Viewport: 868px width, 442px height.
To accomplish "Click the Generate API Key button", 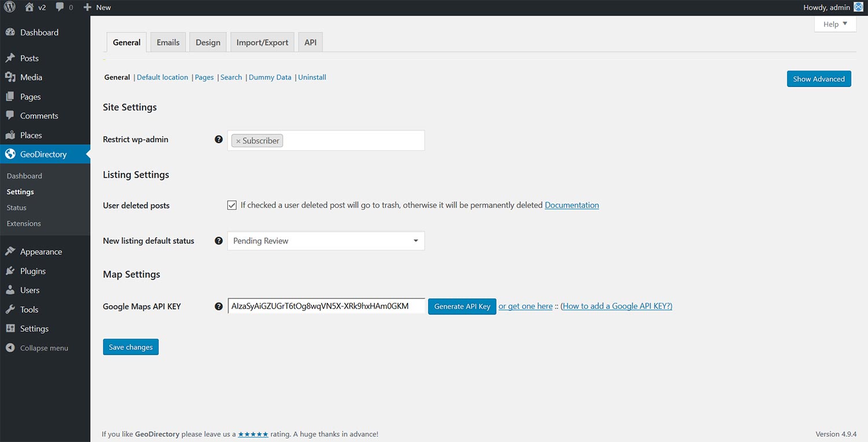I will [462, 306].
